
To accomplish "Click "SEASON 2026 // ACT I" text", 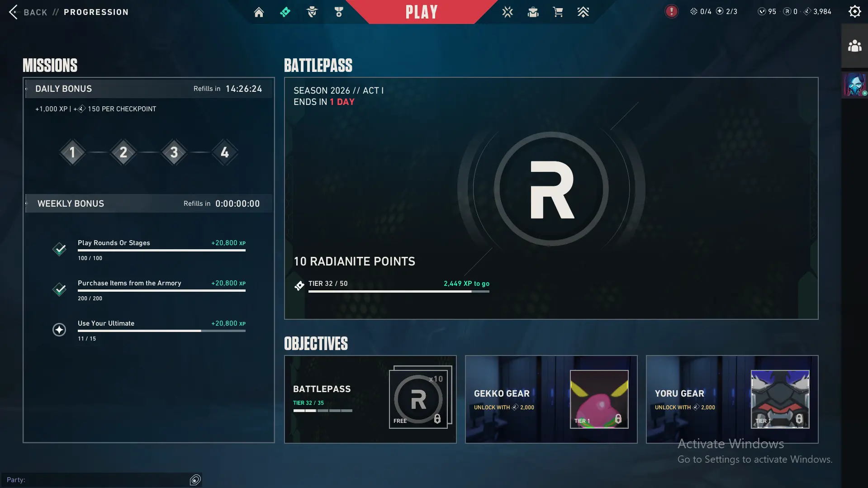I will point(338,90).
